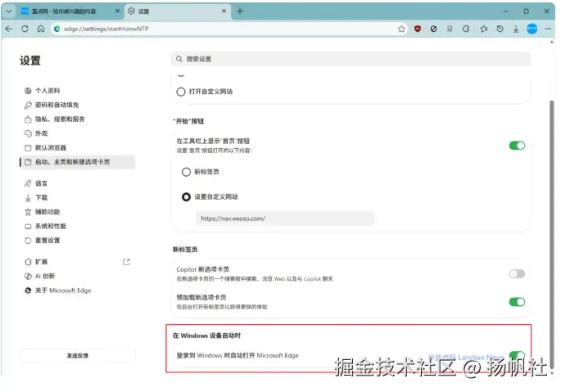
Task: Open the home page via the house icon
Action: click(x=41, y=29)
